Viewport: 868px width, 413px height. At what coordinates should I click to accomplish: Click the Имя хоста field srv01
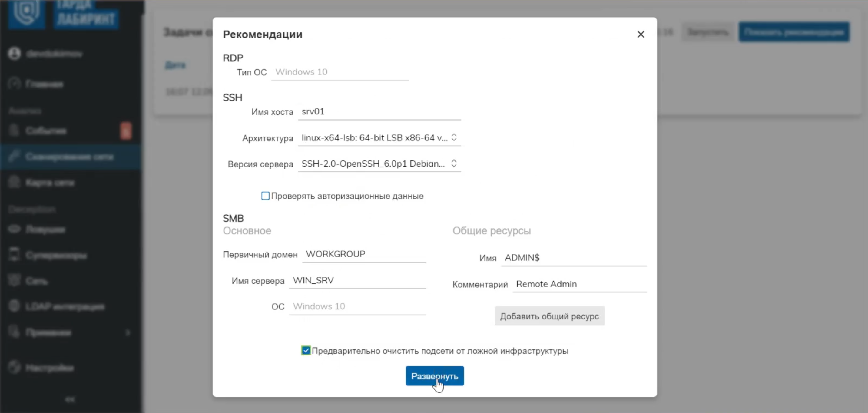click(379, 112)
